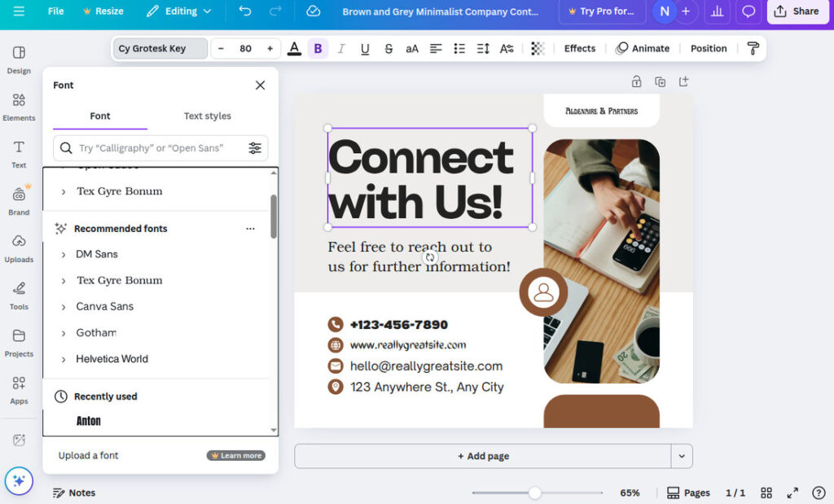This screenshot has height=504, width=834.
Task: Expand the DM Sans font variants
Action: 64,255
